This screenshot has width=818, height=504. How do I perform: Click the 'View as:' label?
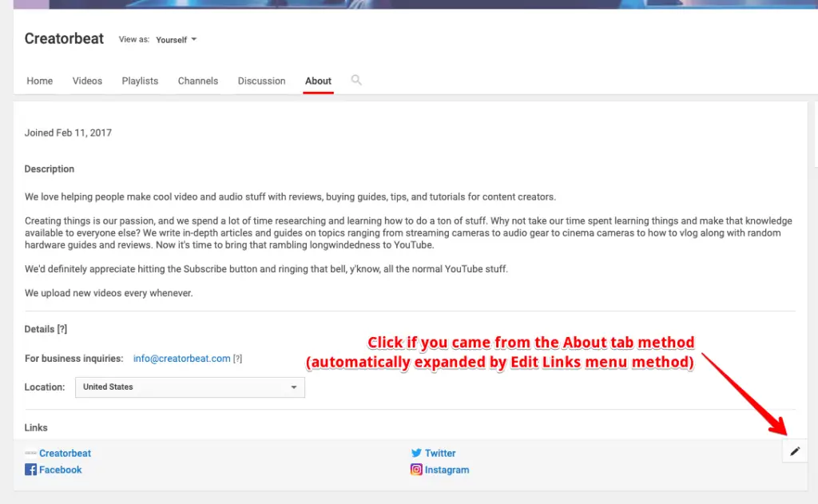[x=134, y=39]
